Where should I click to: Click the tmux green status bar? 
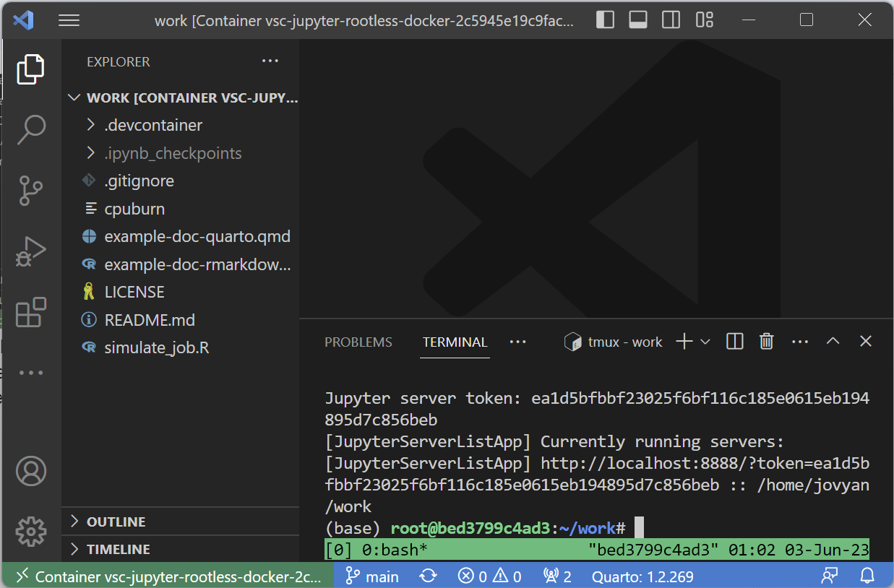pyautogui.click(x=597, y=550)
